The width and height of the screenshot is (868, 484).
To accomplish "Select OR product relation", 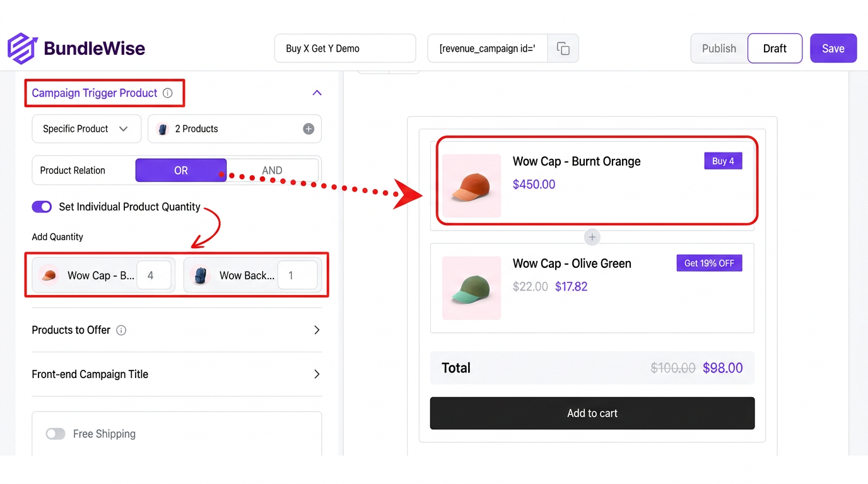I will [181, 170].
